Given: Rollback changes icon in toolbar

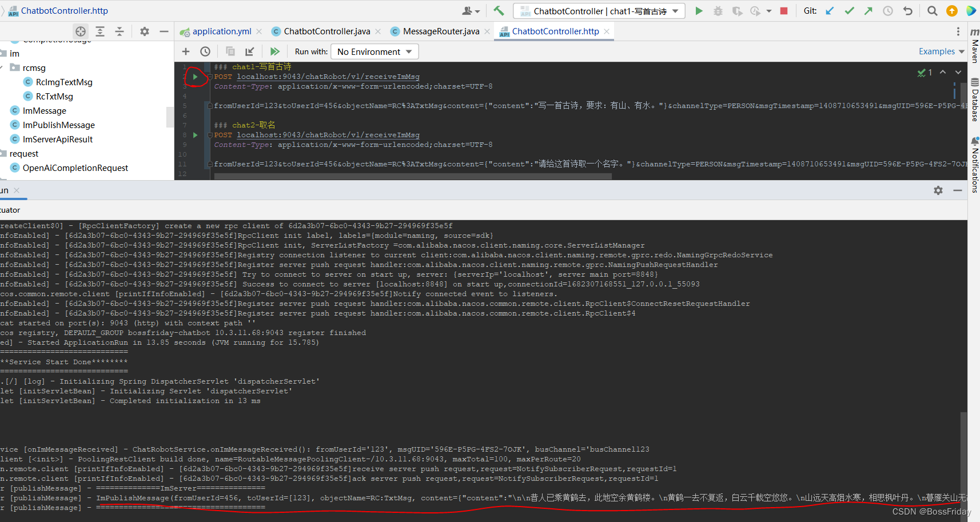Looking at the screenshot, I should click(907, 11).
